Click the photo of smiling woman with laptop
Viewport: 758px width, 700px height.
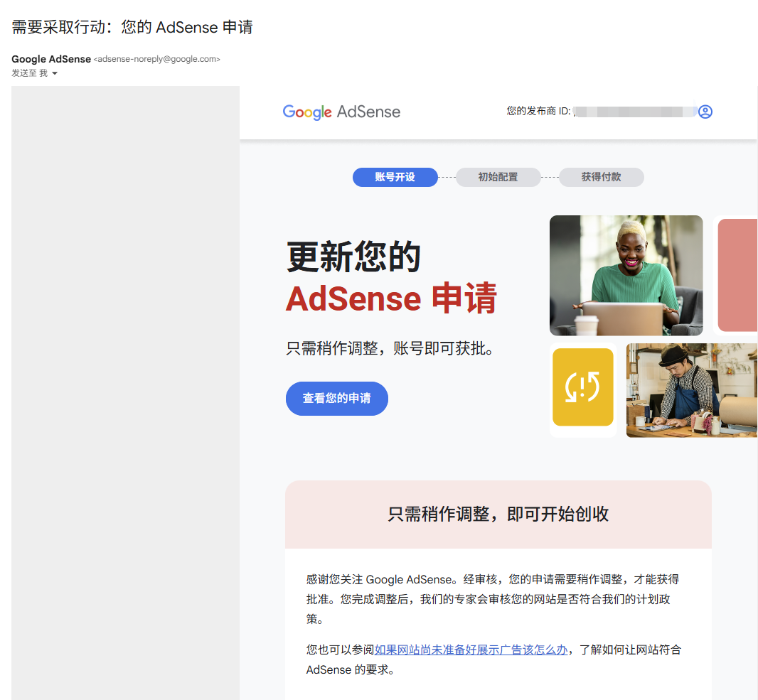pyautogui.click(x=626, y=275)
